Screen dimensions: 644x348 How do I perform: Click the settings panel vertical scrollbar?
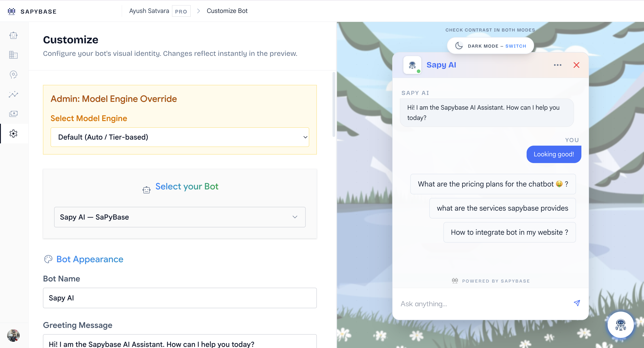coord(334,104)
